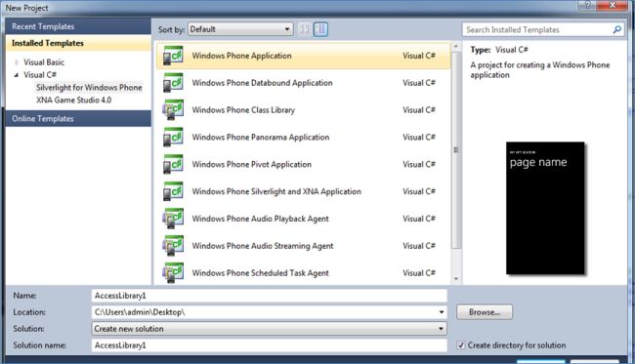635x364 pixels.
Task: Click the Name input field
Action: click(270, 296)
